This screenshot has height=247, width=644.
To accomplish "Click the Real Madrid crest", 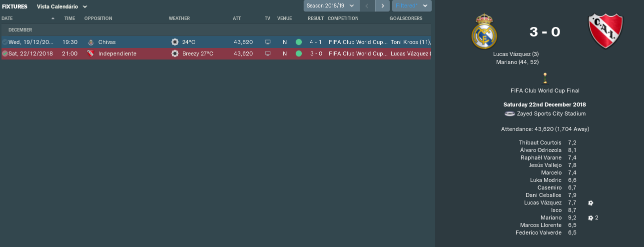I will pos(483,30).
